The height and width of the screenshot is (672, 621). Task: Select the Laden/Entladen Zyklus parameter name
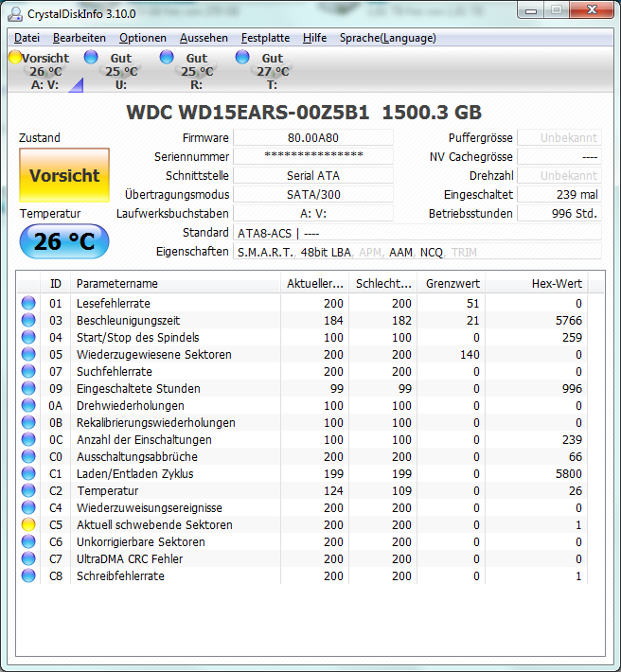point(135,473)
